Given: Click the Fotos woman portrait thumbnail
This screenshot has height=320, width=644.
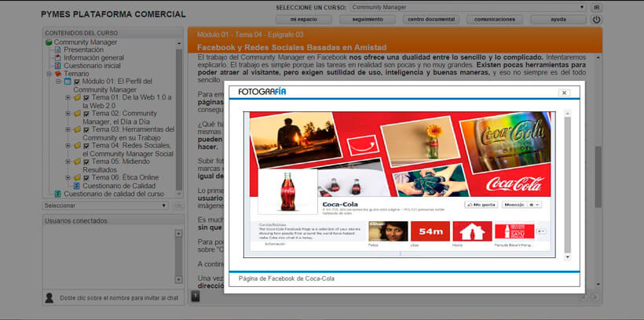Looking at the screenshot, I should [x=388, y=231].
